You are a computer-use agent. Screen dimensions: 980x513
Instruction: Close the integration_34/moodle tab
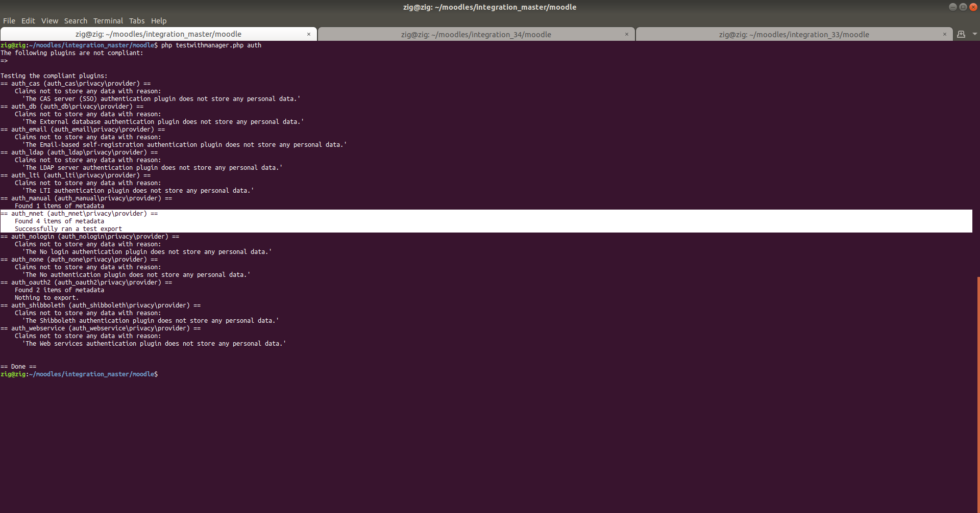click(x=627, y=34)
